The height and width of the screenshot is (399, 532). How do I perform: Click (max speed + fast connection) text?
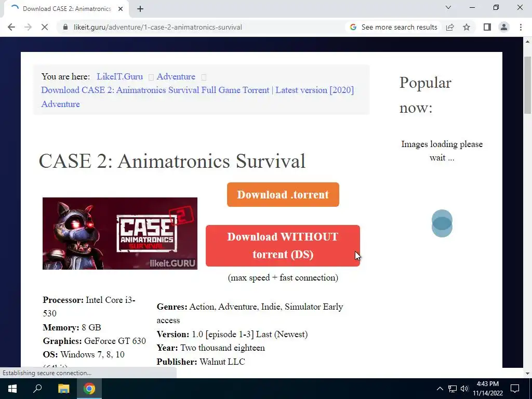coord(283,277)
